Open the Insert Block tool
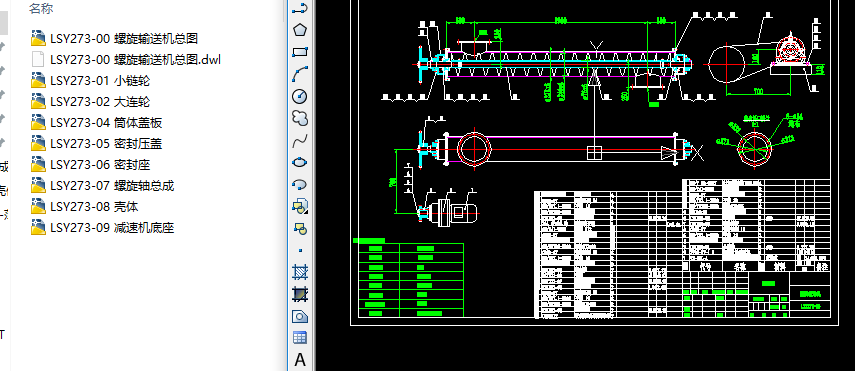 pyautogui.click(x=300, y=206)
